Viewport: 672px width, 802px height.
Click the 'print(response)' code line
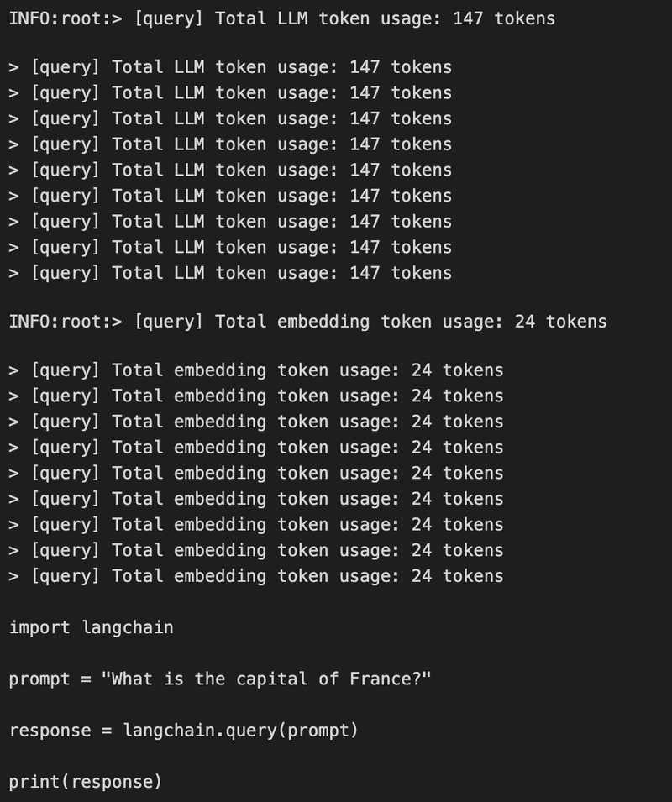coord(86,782)
